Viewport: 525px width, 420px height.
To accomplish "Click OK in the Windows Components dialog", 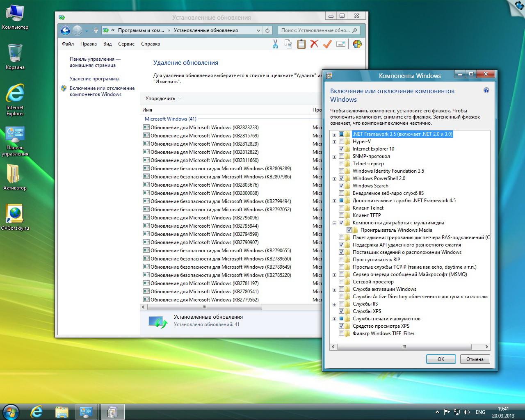I will tap(441, 359).
